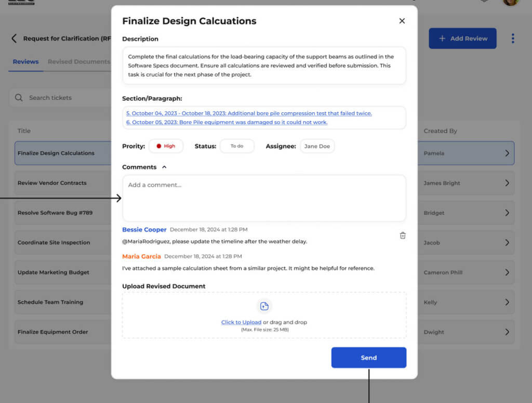Focus the Add a comment field
Image resolution: width=532 pixels, height=403 pixels.
[x=264, y=198]
